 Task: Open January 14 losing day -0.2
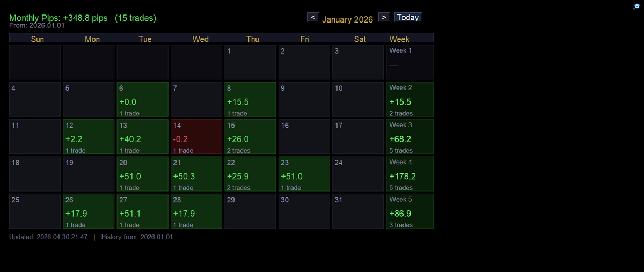(x=196, y=136)
